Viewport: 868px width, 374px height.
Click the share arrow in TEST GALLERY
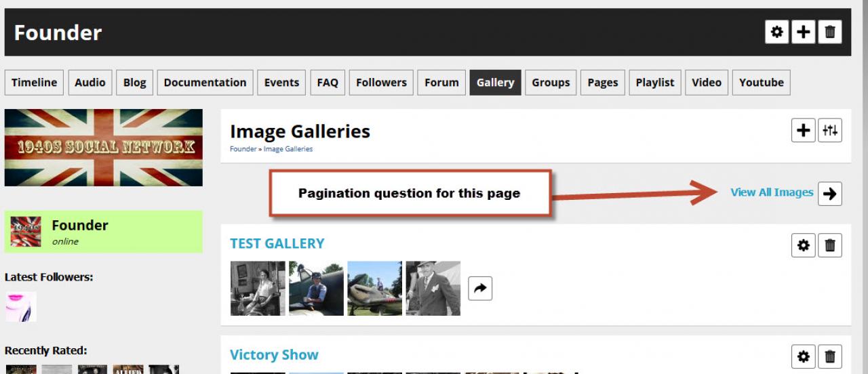point(480,289)
